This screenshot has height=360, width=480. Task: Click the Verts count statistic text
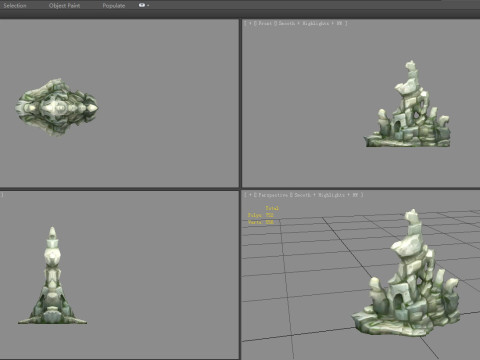pyautogui.click(x=261, y=222)
